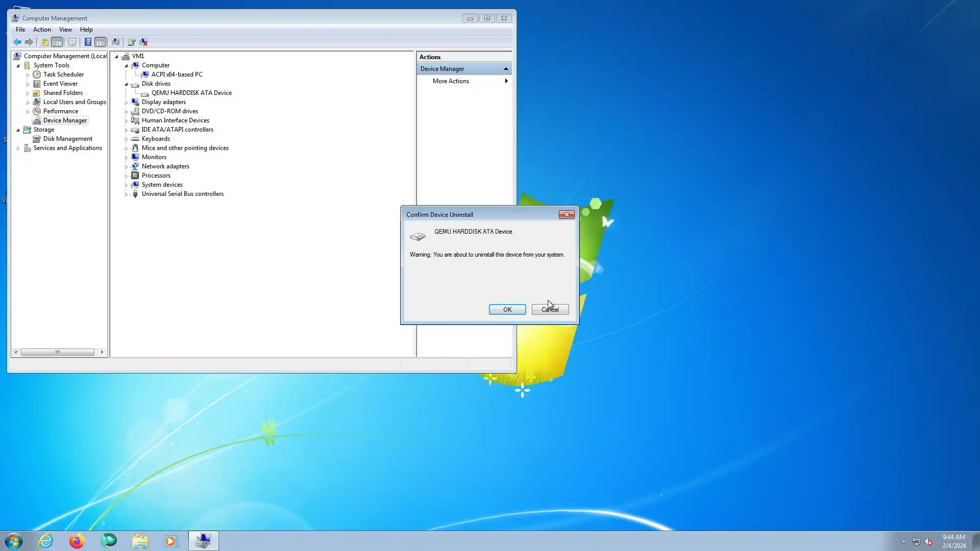
Task: Click the Update driver software toolbar icon
Action: [132, 42]
